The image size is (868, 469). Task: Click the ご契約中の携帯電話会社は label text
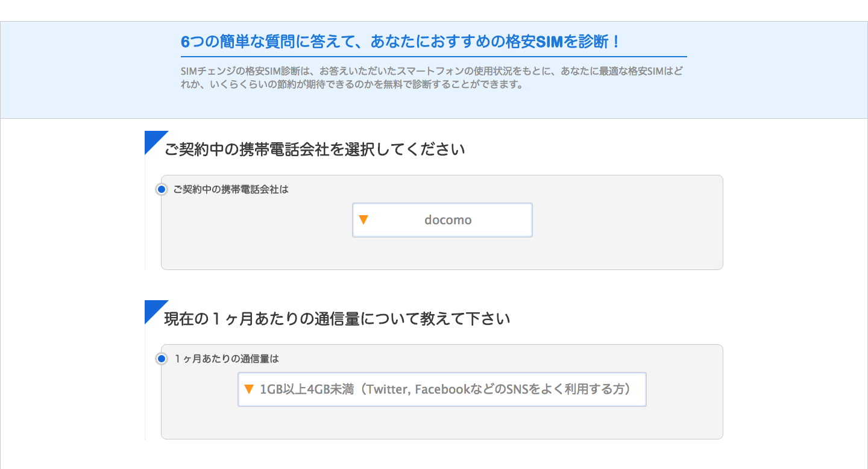pos(231,189)
